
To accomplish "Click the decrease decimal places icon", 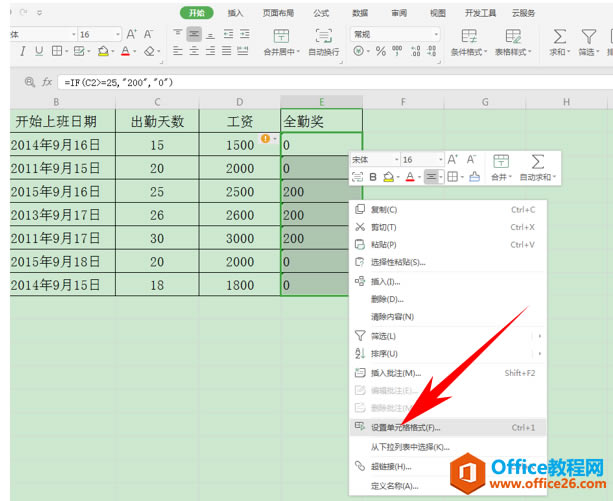I will pos(432,51).
